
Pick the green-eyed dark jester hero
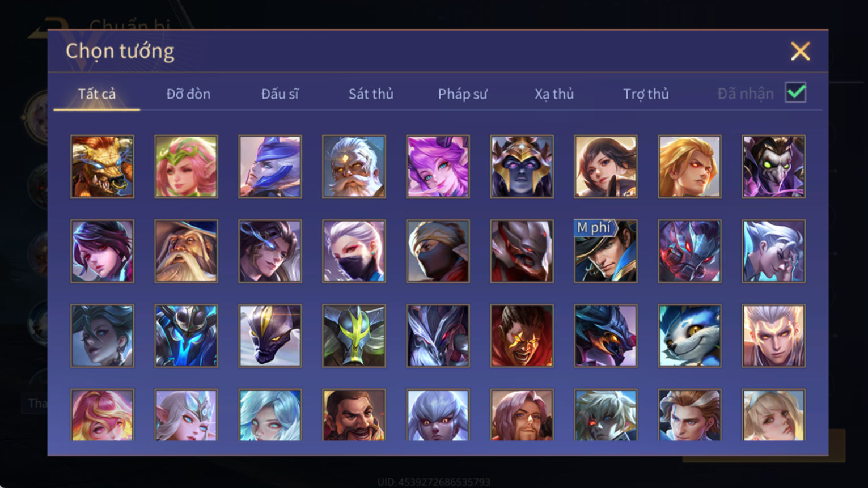tap(773, 167)
